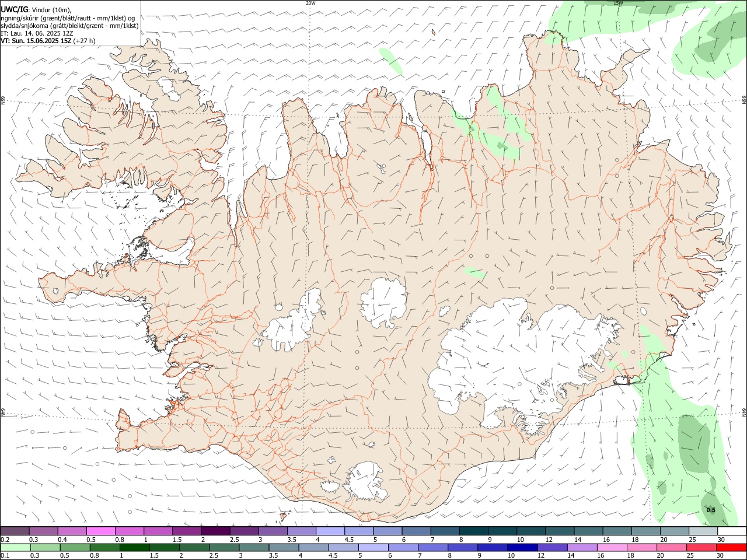This screenshot has width=747, height=560.
Task: Click the '20W' longitude label
Action: tap(310, 3)
